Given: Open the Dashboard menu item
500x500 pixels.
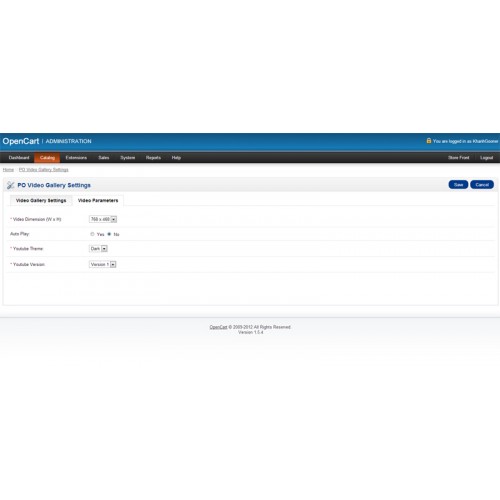Looking at the screenshot, I should click(x=19, y=158).
